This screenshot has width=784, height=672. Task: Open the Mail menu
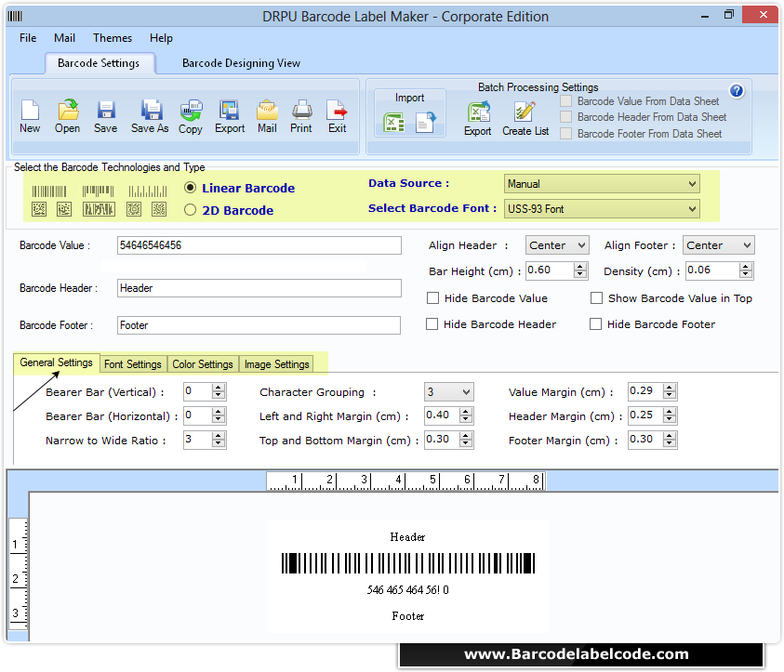coord(64,38)
